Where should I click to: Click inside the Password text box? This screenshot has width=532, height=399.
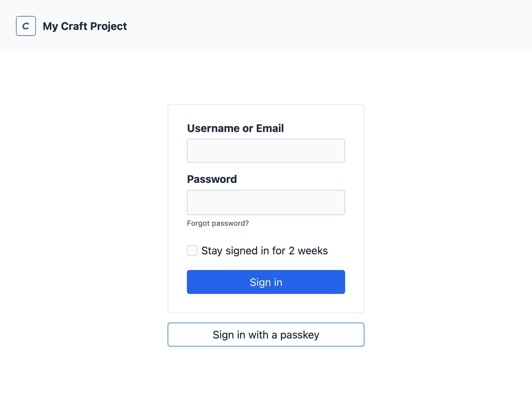tap(266, 202)
